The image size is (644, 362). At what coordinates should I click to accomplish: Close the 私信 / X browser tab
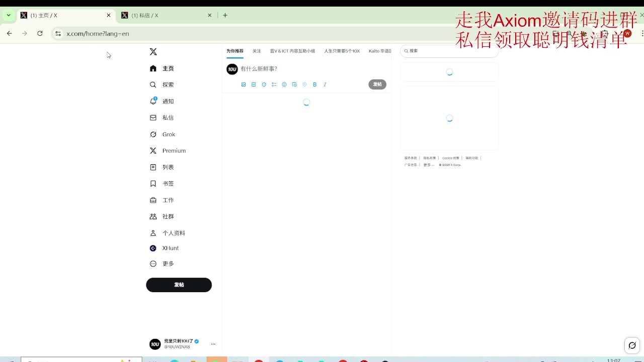[210, 16]
